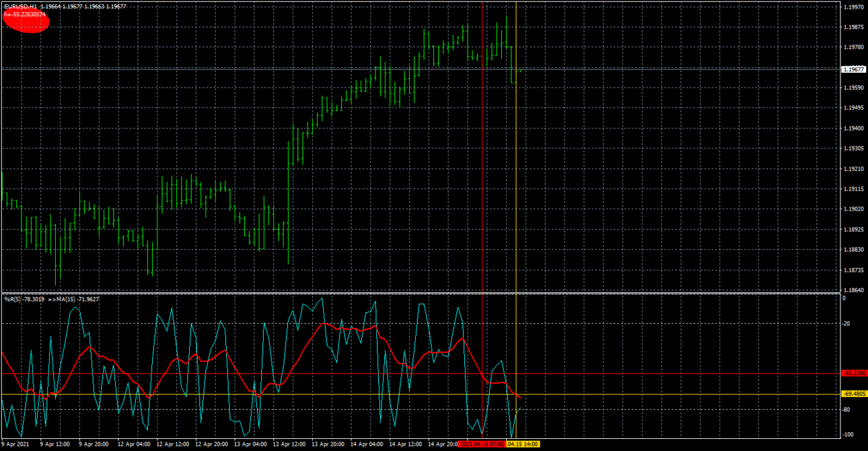Screen dimensions: 868x451
Task: Click the 12 Apr 20:00 time label
Action: [212, 444]
